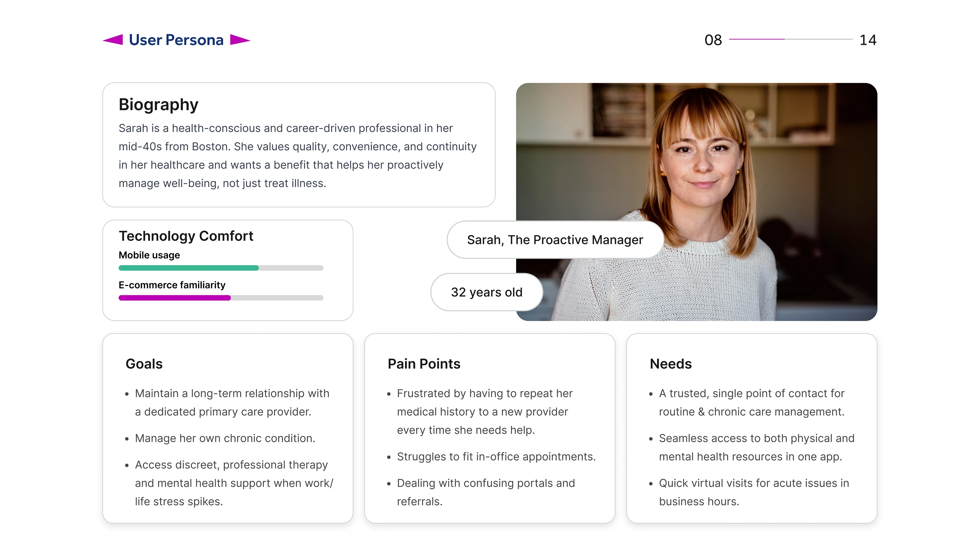Select the Biography heading
The width and height of the screenshot is (980, 544).
[x=159, y=105]
